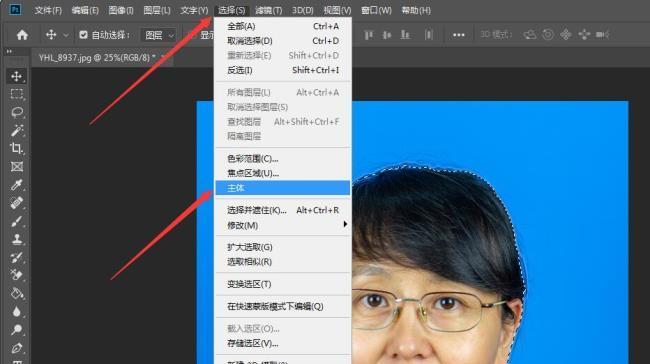650x364 pixels.
Task: Click the Photoshop logo icon
Action: [15, 10]
